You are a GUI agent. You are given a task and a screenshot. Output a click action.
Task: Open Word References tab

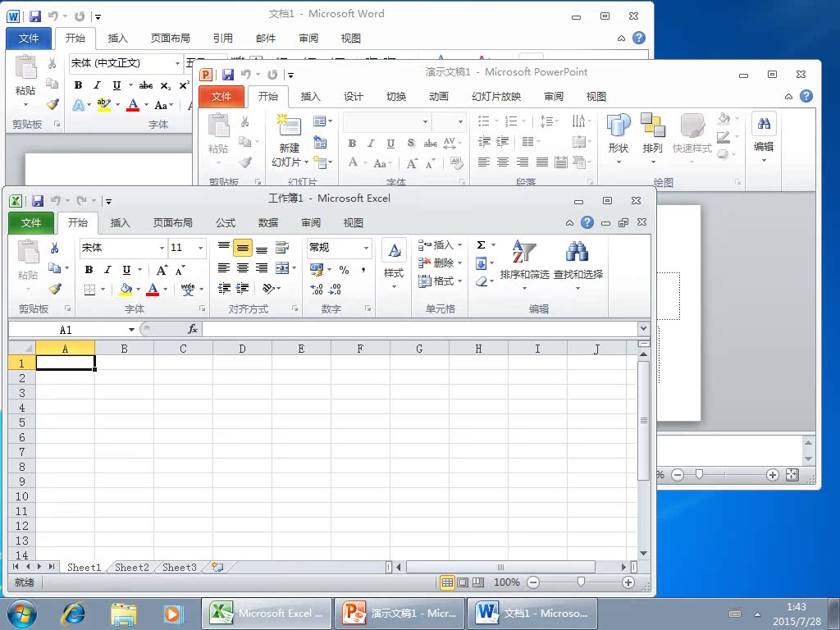coord(223,38)
